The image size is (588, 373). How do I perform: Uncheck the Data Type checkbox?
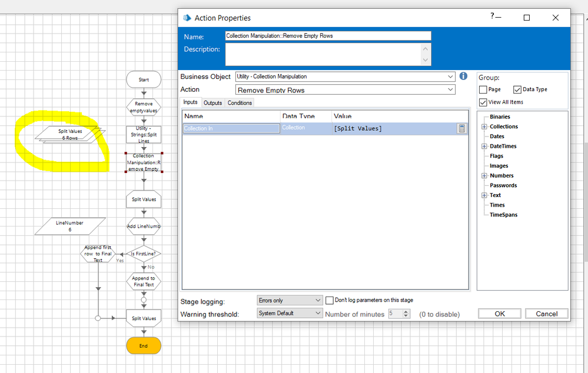(517, 89)
